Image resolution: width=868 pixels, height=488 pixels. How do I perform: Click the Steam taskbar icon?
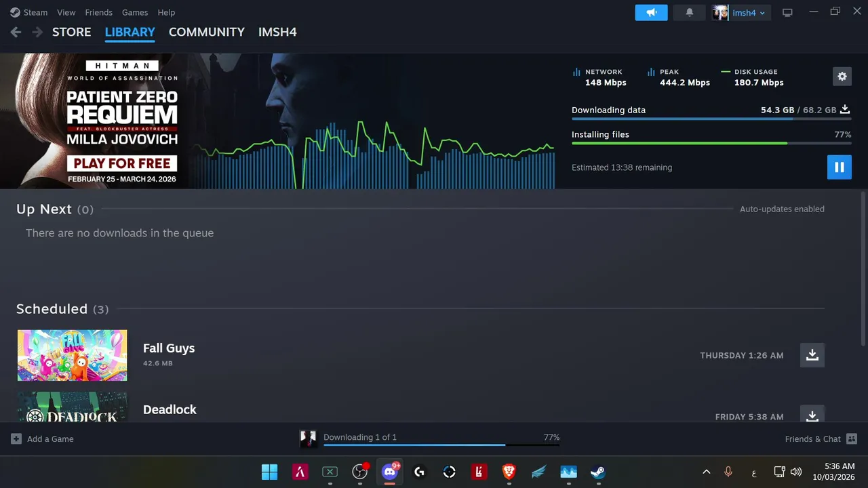click(597, 472)
